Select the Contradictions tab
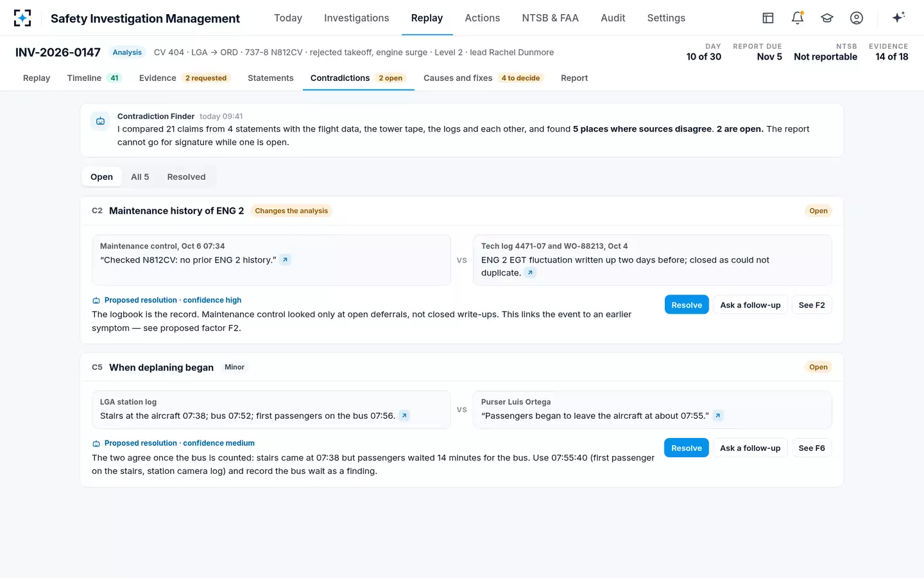This screenshot has width=924, height=578. (359, 78)
